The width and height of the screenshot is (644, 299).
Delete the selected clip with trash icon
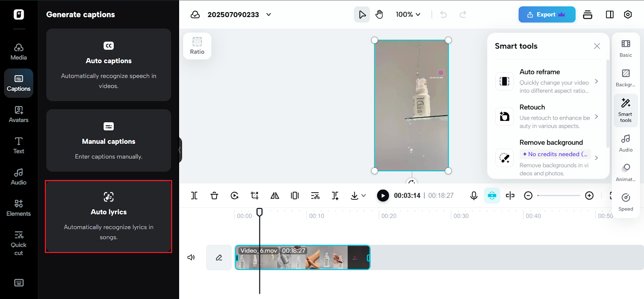click(214, 195)
